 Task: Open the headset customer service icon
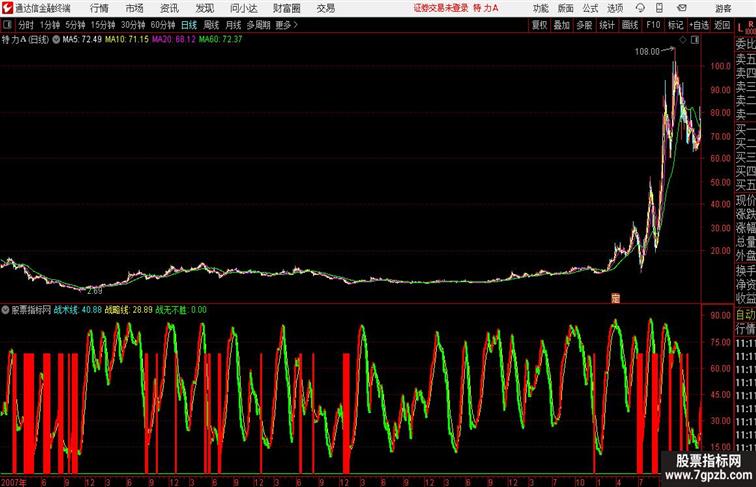coord(640,8)
